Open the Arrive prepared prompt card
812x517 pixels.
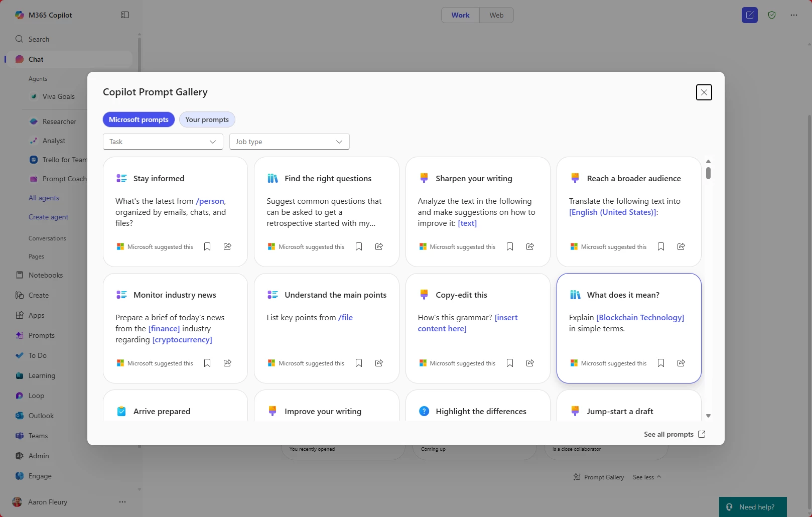[175, 406]
